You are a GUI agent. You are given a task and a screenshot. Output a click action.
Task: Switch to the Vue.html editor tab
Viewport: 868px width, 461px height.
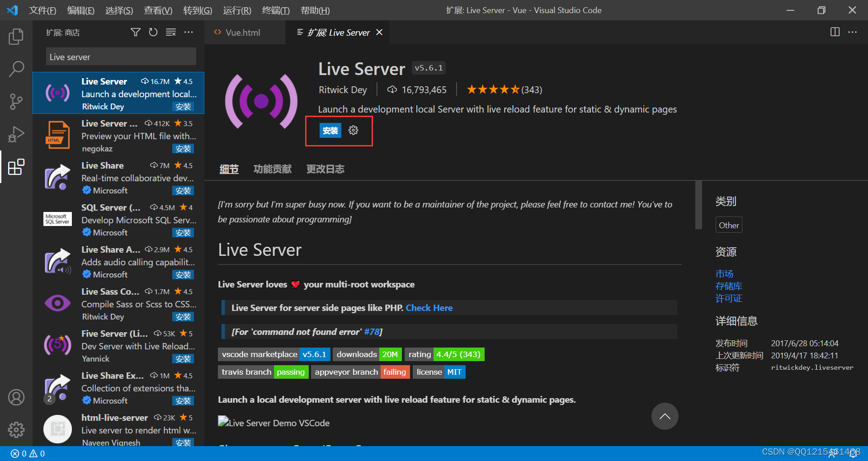click(245, 32)
